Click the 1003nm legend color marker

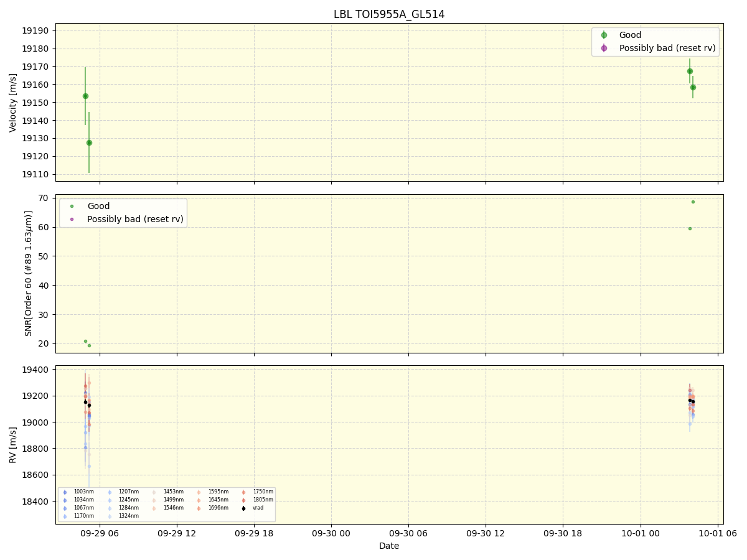pos(65,492)
